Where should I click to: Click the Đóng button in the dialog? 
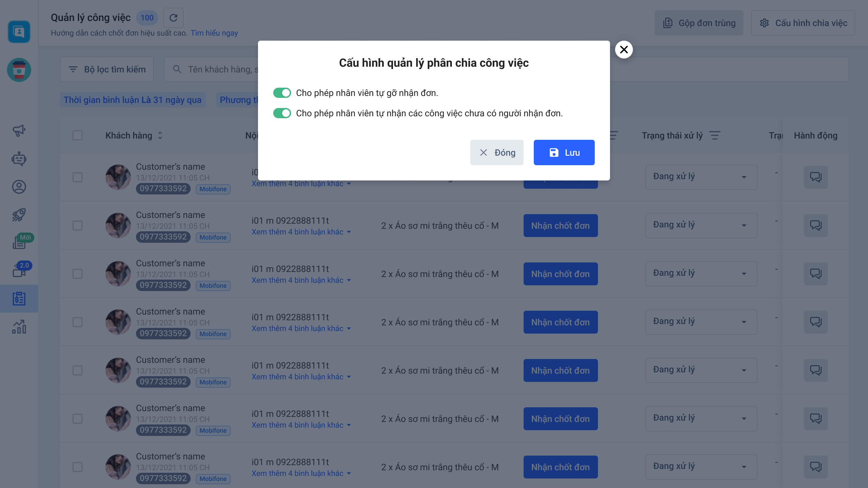coord(497,153)
